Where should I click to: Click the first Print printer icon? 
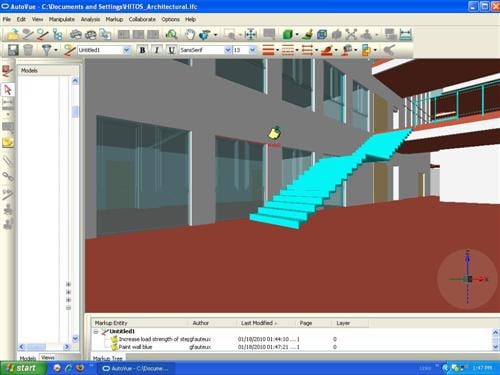[x=76, y=34]
